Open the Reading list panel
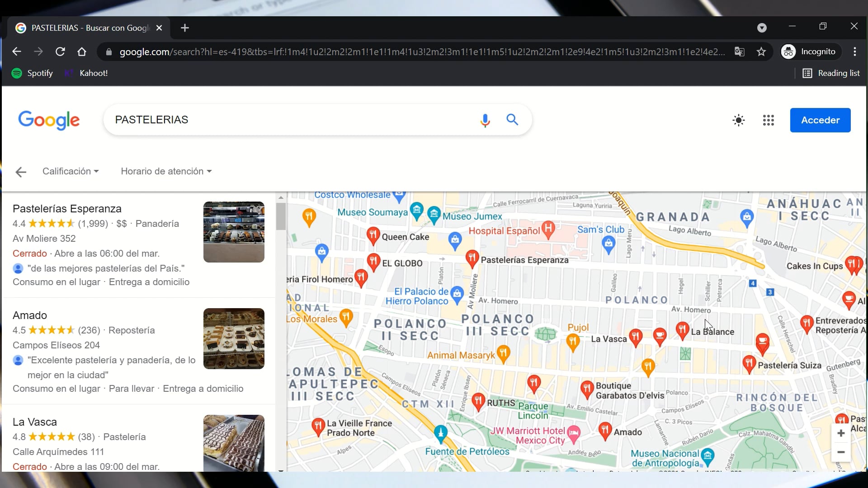868x488 pixels. [831, 73]
